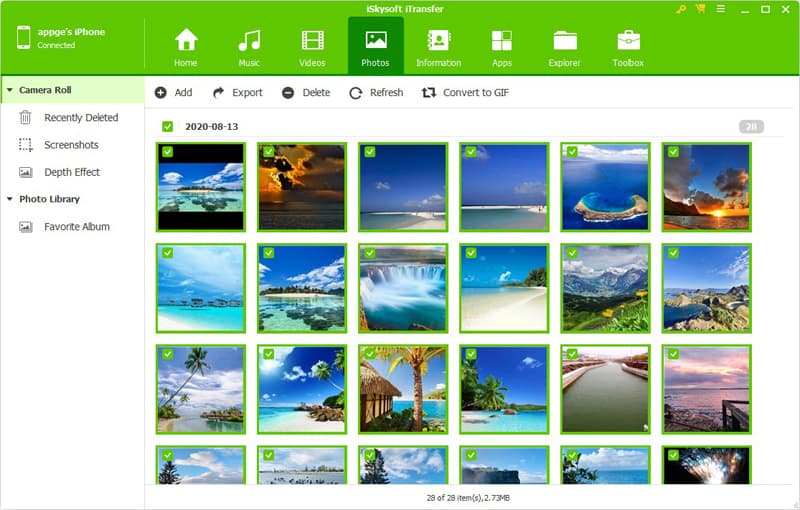Select the pink sunset pier thumbnail

coord(707,389)
